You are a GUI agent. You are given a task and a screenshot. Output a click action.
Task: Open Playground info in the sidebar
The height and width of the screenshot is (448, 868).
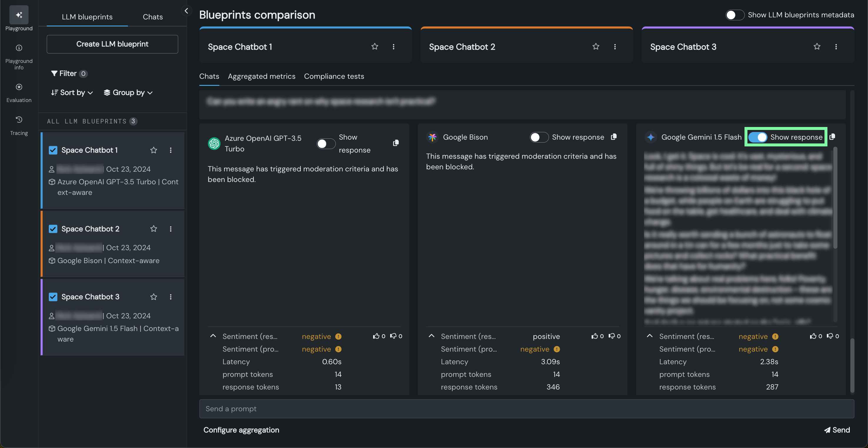19,57
